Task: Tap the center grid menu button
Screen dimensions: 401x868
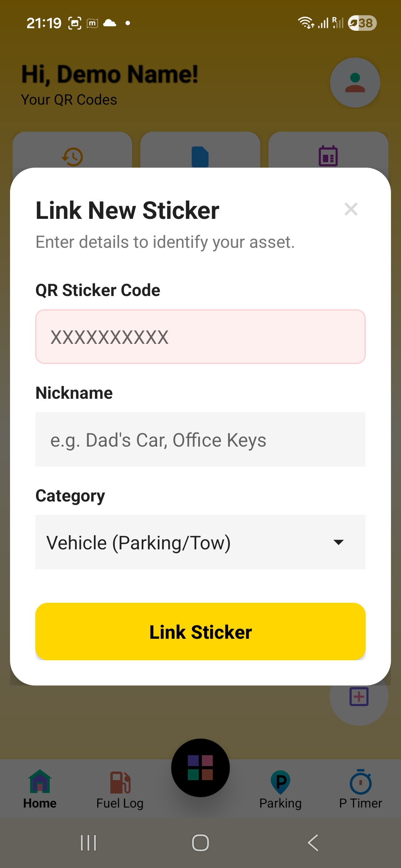Action: pyautogui.click(x=200, y=767)
